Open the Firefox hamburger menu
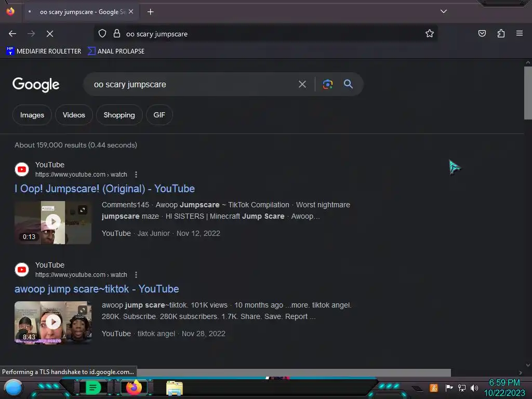The height and width of the screenshot is (399, 532). tap(520, 33)
